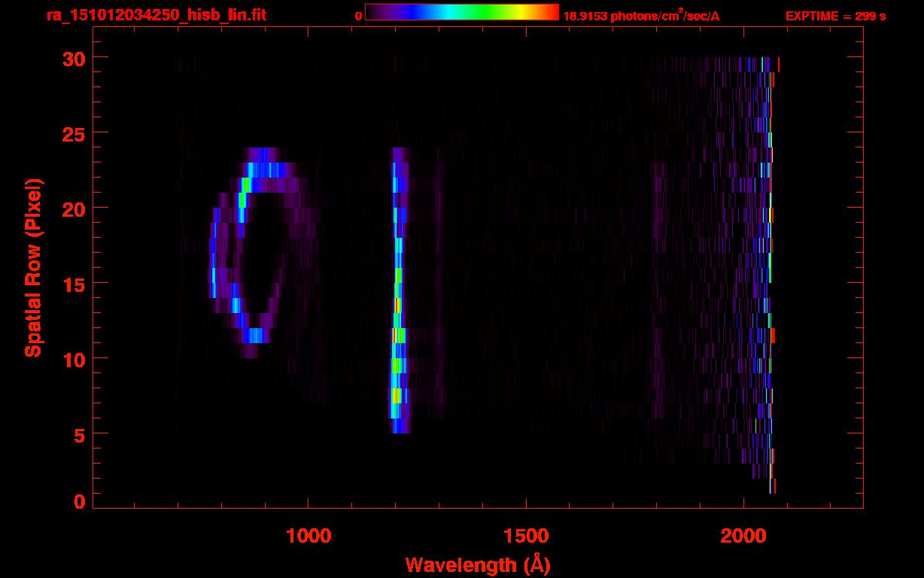Click the 2000 wavelength tick label
The width and height of the screenshot is (924, 578).
[743, 534]
